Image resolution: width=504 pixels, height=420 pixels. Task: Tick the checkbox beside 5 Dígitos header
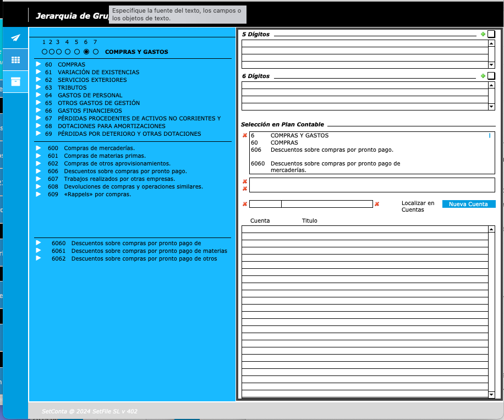coord(491,34)
